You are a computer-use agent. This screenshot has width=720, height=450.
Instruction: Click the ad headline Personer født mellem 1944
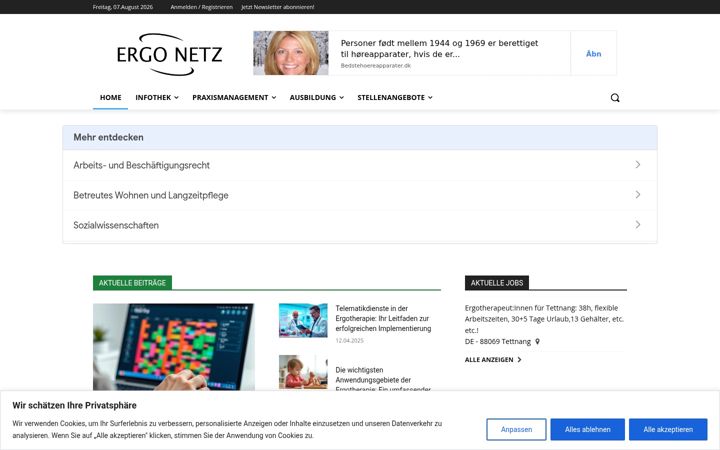click(439, 49)
